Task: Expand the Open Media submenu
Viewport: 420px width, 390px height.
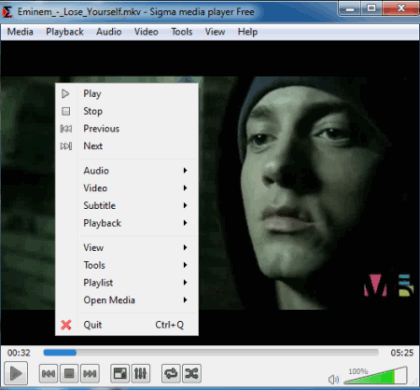Action: 127,300
